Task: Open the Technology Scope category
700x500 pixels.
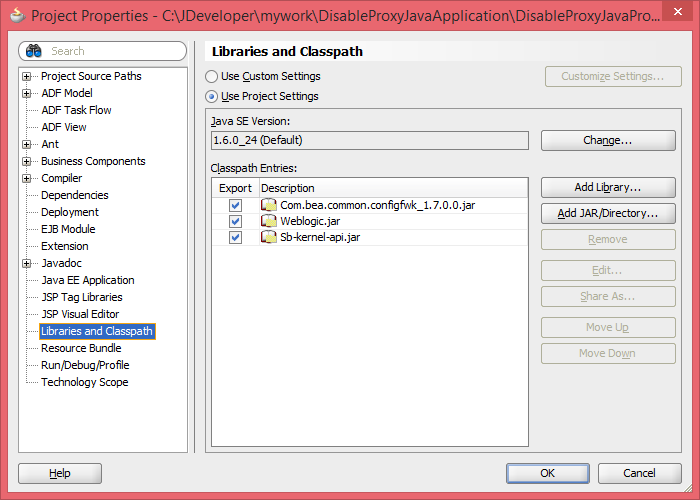Action: [84, 382]
